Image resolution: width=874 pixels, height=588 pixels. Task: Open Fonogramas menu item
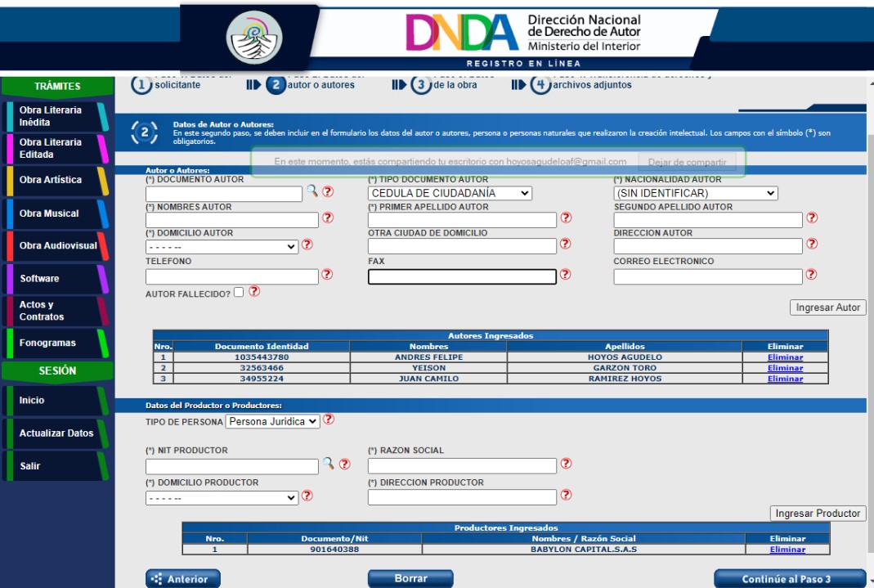[56, 343]
